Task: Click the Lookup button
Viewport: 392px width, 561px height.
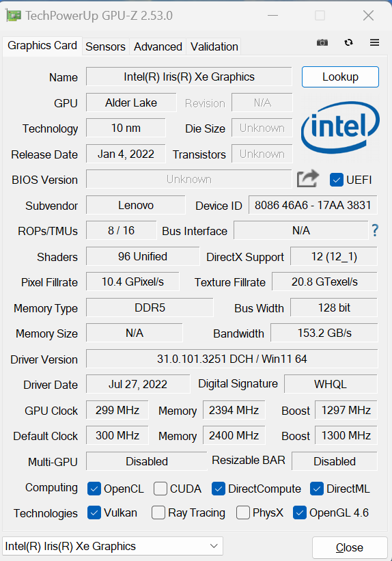Action: (340, 77)
